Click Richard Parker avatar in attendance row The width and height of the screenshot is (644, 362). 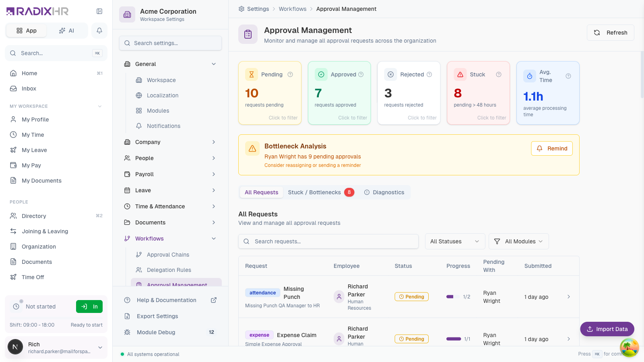click(339, 297)
